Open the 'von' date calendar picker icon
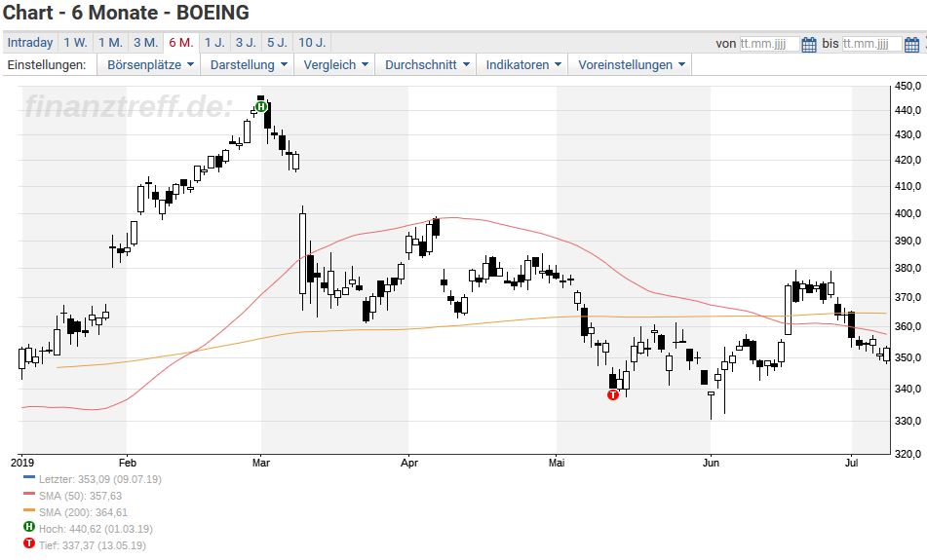 click(809, 44)
